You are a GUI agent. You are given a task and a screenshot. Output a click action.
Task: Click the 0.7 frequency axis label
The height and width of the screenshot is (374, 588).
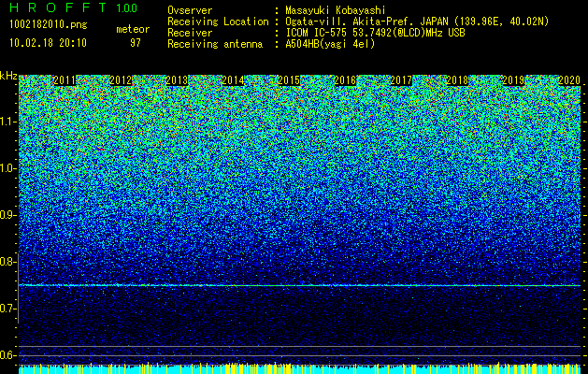tap(7, 309)
